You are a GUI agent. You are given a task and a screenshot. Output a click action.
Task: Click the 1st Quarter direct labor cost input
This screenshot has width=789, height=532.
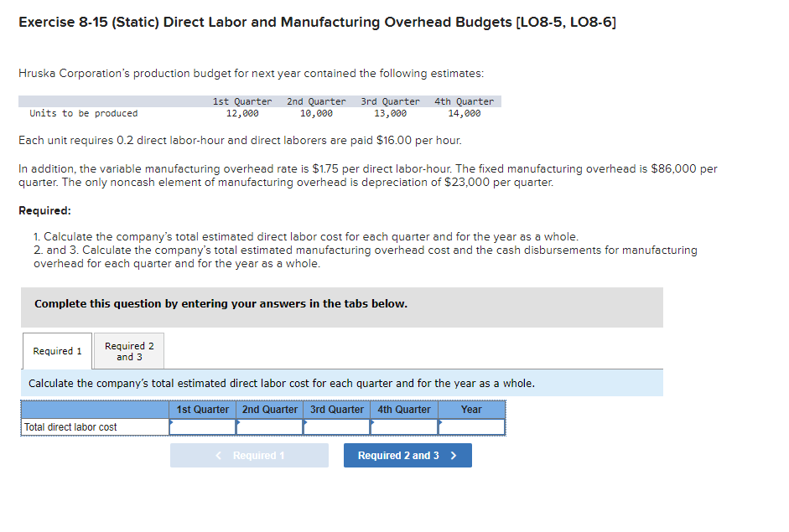coord(201,427)
